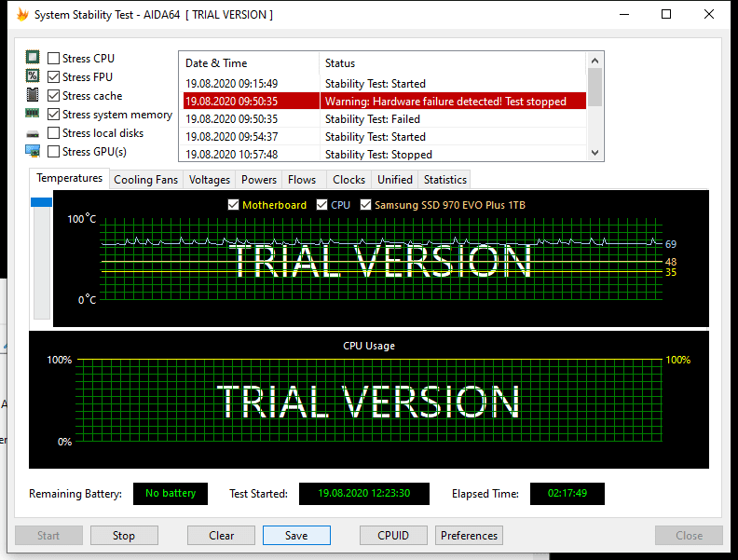Enable the Stress GPU(s) checkbox
The image size is (738, 560).
54,152
